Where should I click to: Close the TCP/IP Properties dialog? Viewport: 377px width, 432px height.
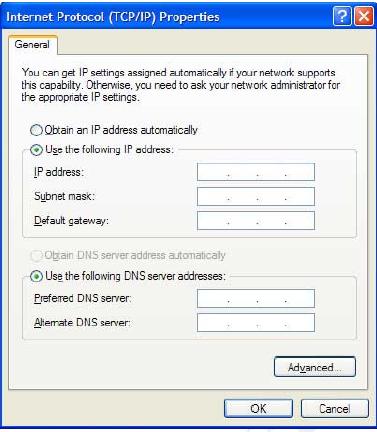point(364,16)
